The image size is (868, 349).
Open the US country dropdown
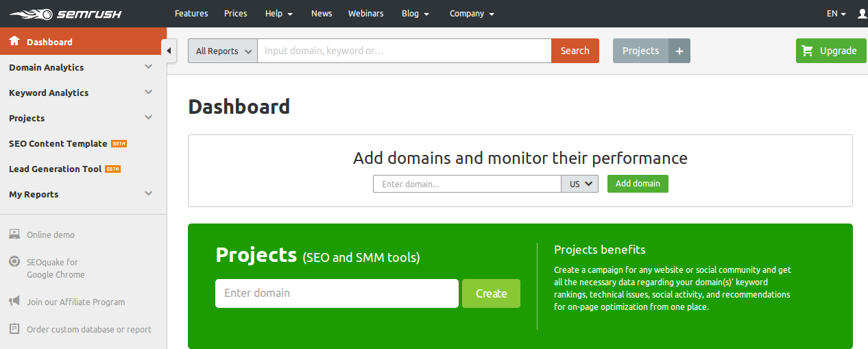[580, 184]
